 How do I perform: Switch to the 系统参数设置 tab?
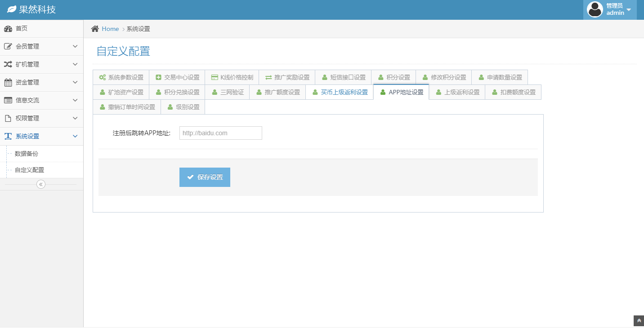tap(121, 77)
